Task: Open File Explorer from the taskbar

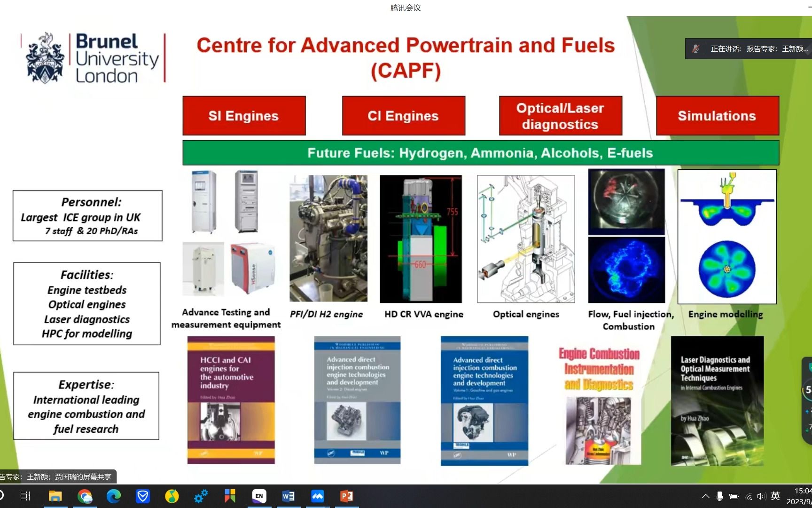Action: [55, 496]
